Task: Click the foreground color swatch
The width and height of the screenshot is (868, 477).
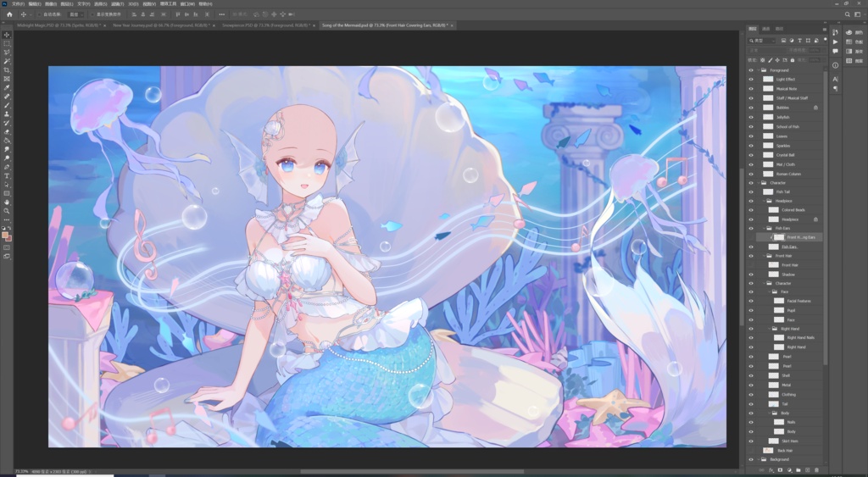Action: 5,236
